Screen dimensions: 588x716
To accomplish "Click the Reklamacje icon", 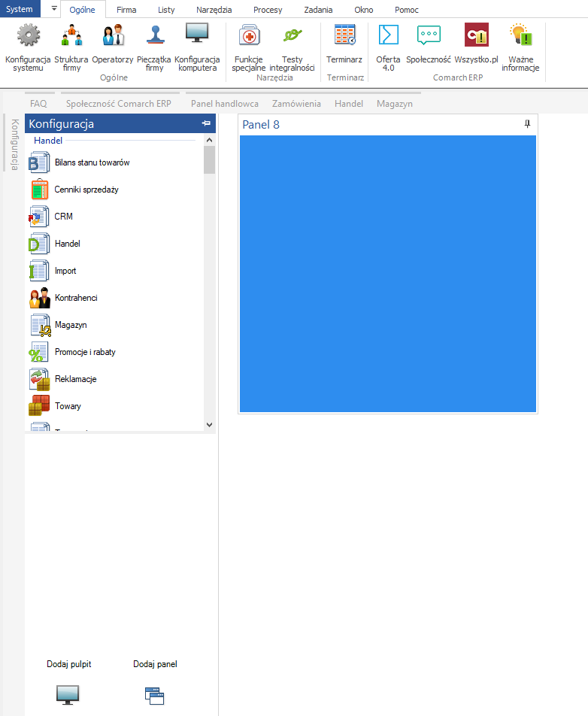I will click(x=40, y=380).
